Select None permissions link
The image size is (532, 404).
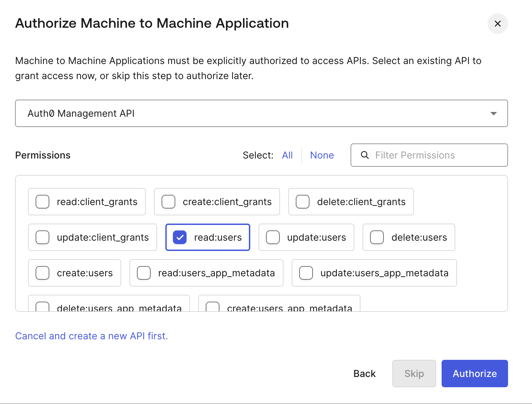pos(322,155)
